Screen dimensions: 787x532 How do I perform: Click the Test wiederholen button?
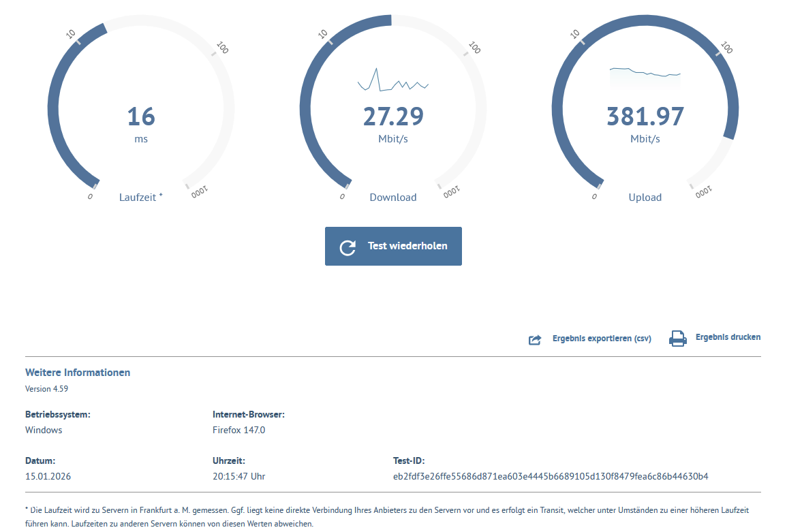point(393,246)
